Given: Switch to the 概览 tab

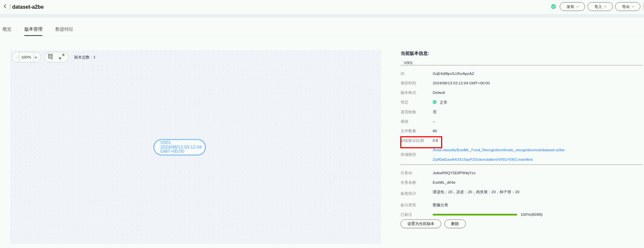Looking at the screenshot, I should click(7, 29).
